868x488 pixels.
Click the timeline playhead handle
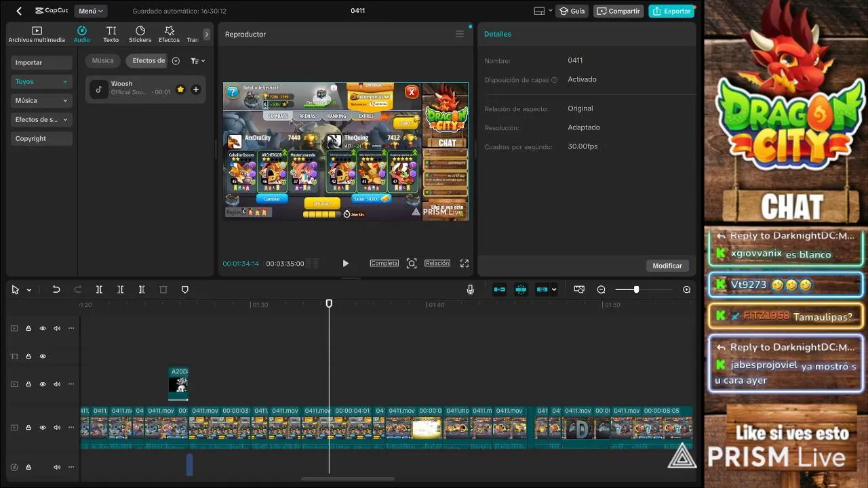click(x=329, y=304)
